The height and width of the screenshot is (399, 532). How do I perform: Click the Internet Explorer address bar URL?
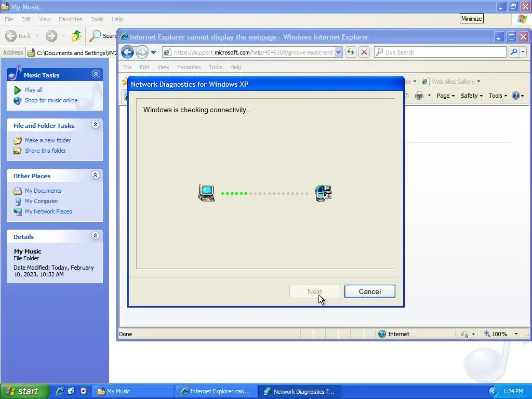coord(253,52)
